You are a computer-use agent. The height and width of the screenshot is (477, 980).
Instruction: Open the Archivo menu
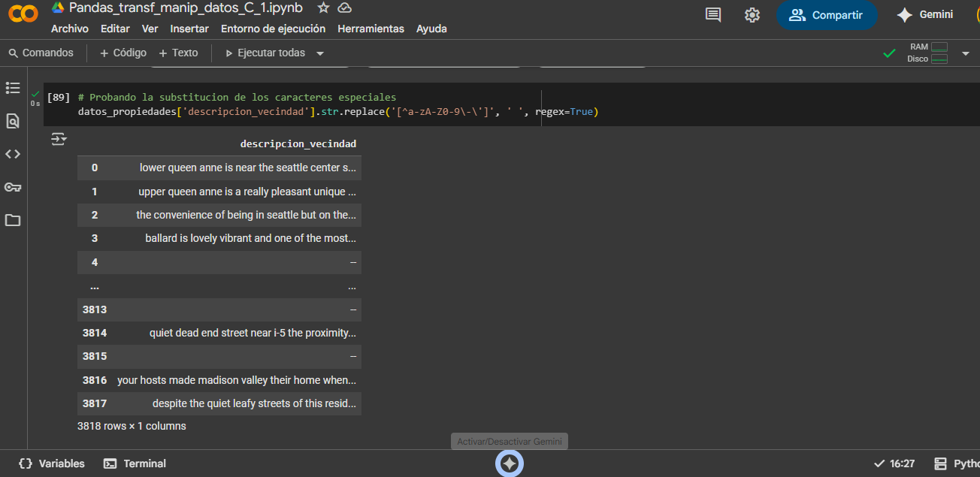pyautogui.click(x=70, y=29)
